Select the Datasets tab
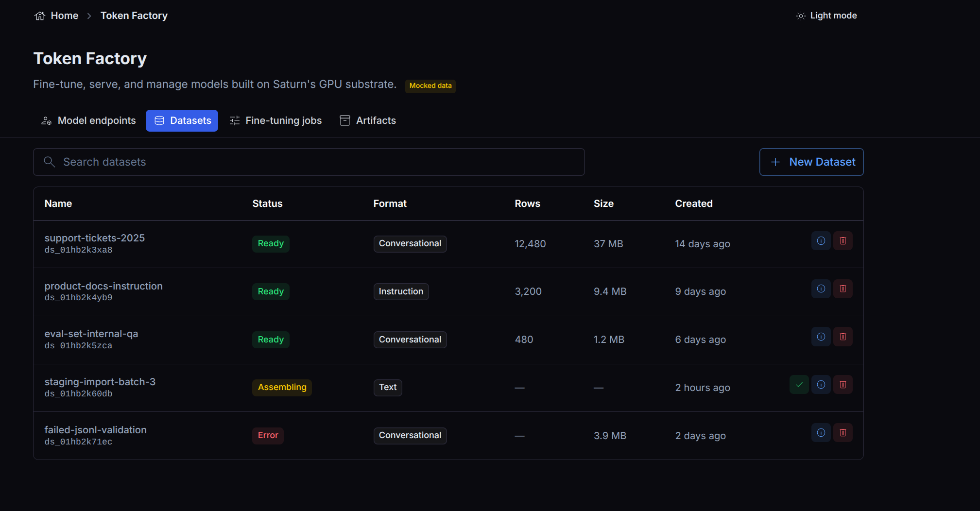 coord(182,120)
